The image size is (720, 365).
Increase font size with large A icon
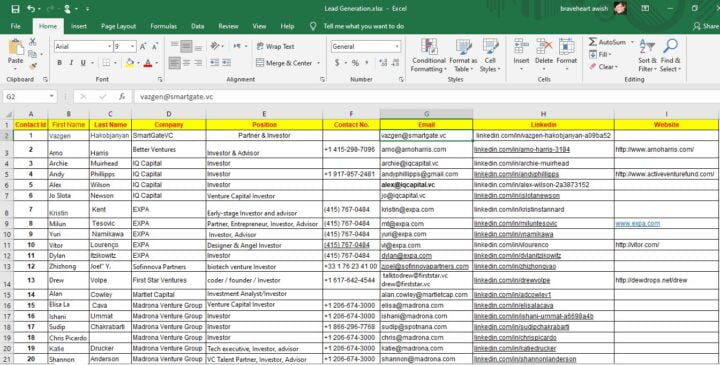tap(143, 46)
